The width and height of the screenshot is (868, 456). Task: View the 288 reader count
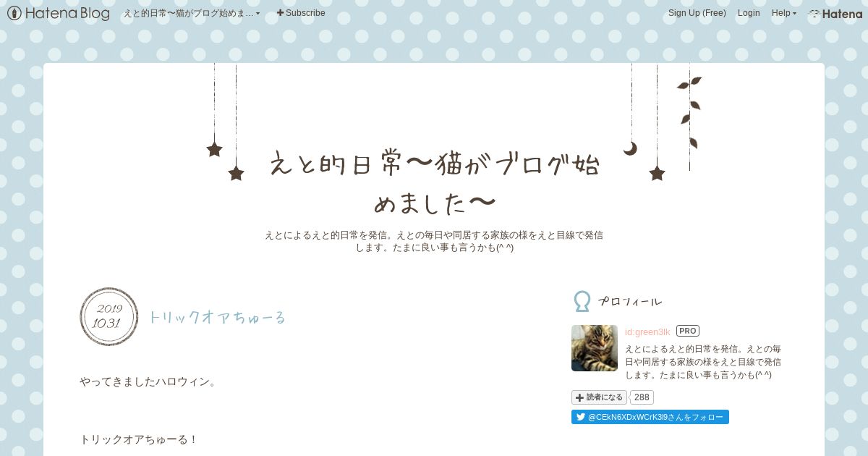pyautogui.click(x=642, y=397)
